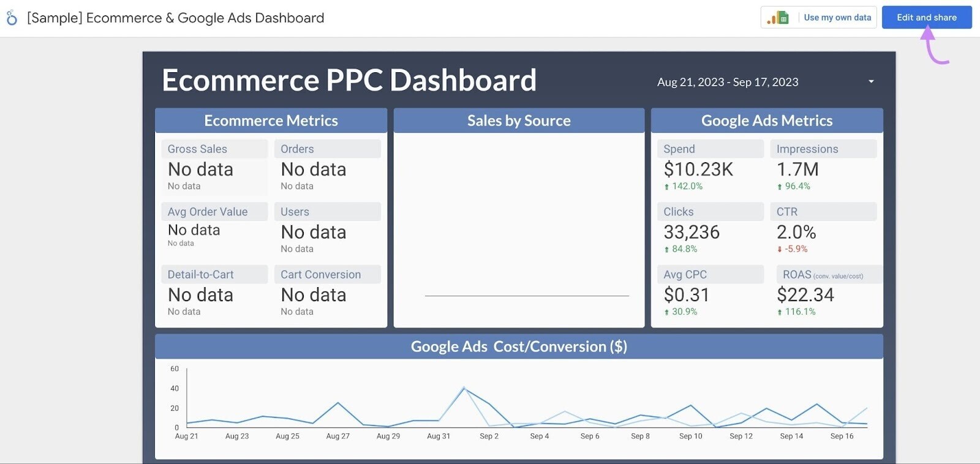Screen dimensions: 980x464
Task: Click the Clicks scorecard showing 33,236
Action: (x=710, y=230)
